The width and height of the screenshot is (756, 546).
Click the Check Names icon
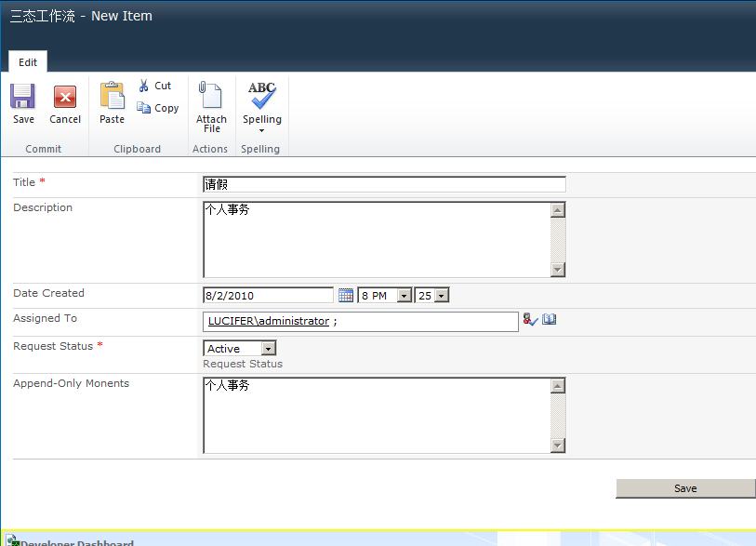point(530,319)
